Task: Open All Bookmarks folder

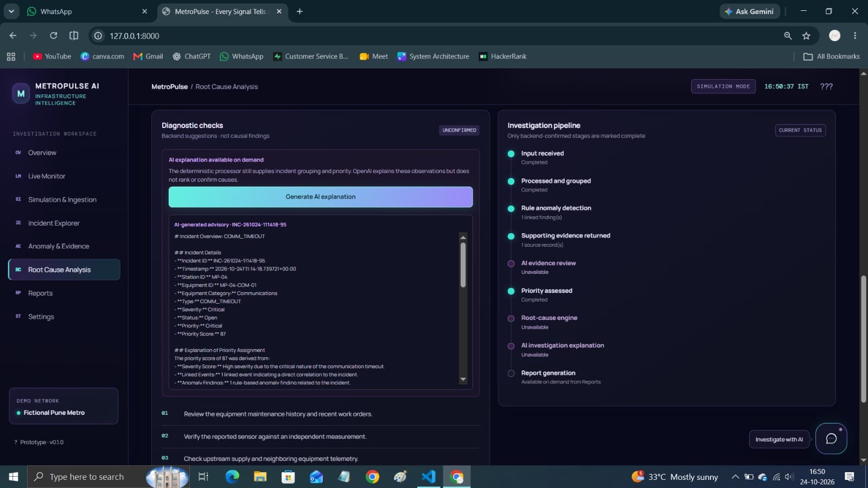Action: 831,56
